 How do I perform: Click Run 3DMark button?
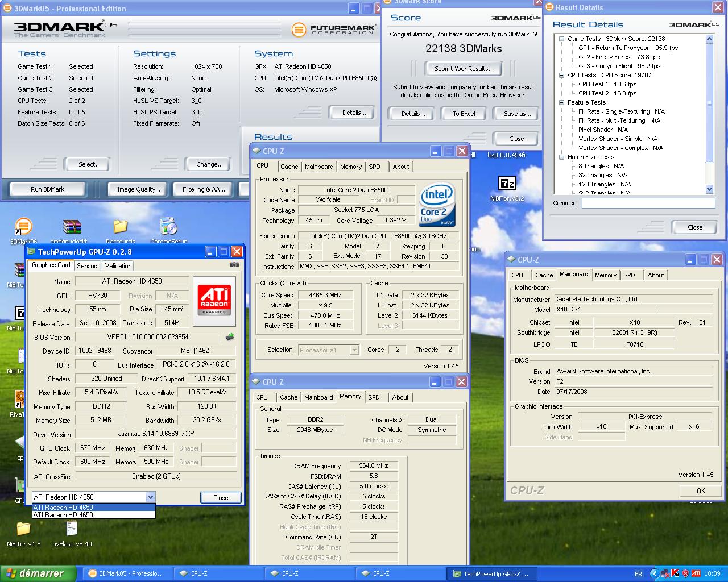point(48,189)
